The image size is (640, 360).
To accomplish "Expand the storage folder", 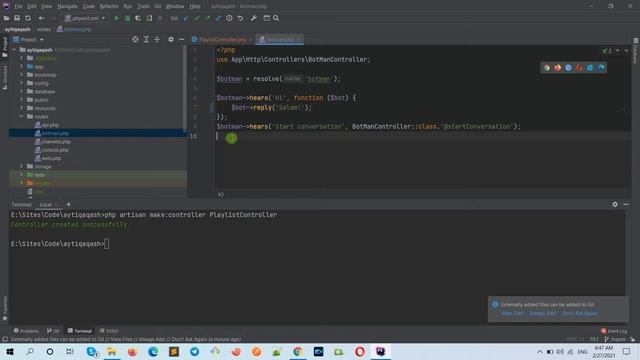I will click(22, 166).
